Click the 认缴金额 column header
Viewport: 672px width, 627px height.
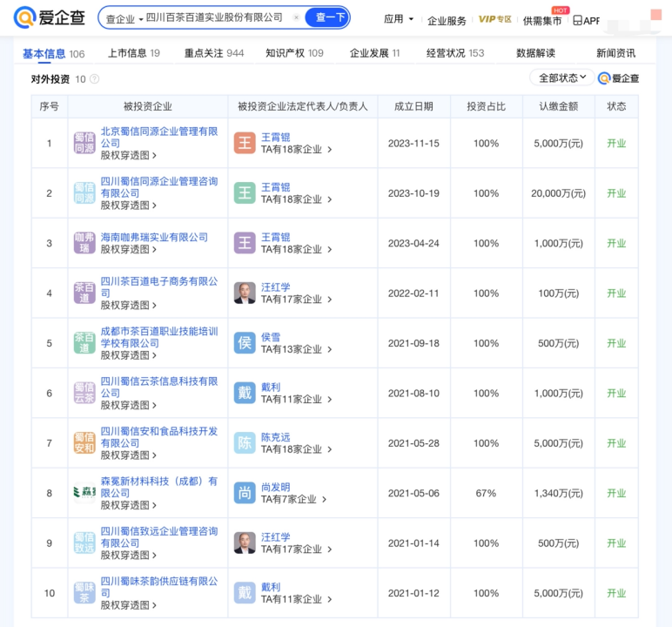coord(559,106)
